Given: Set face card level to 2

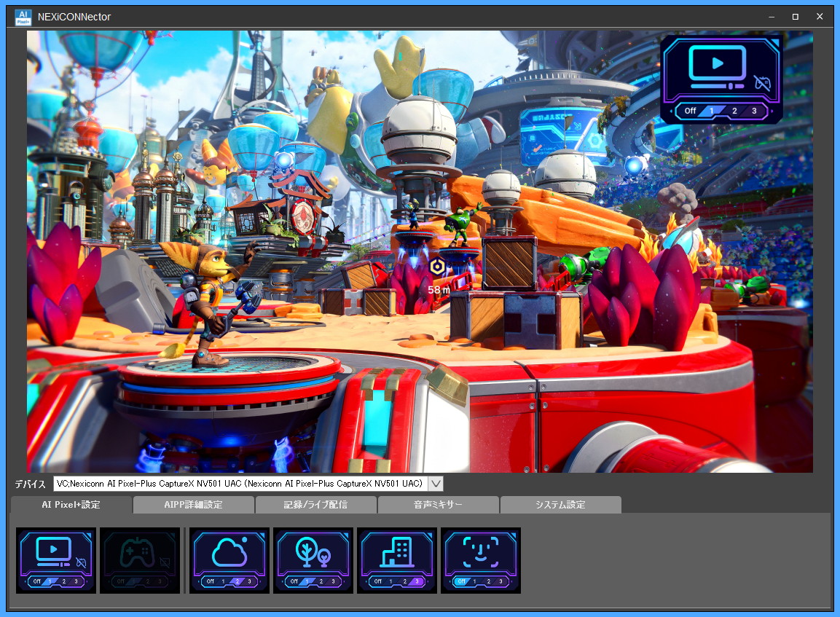Looking at the screenshot, I should (488, 581).
